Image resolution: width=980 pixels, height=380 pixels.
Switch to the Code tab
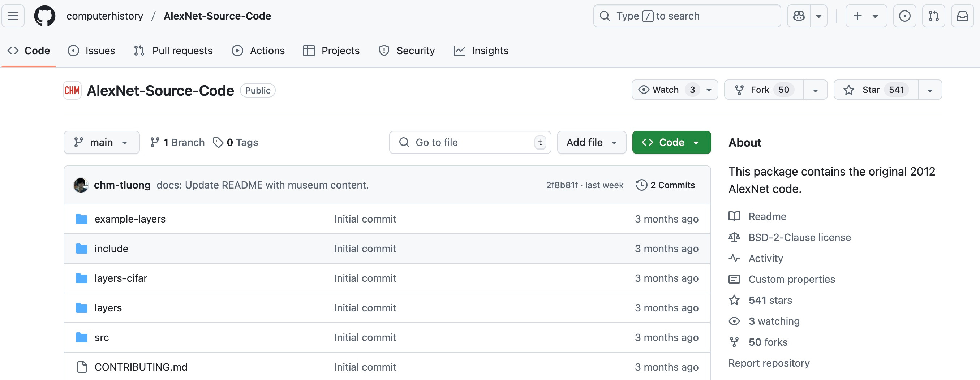pyautogui.click(x=29, y=51)
